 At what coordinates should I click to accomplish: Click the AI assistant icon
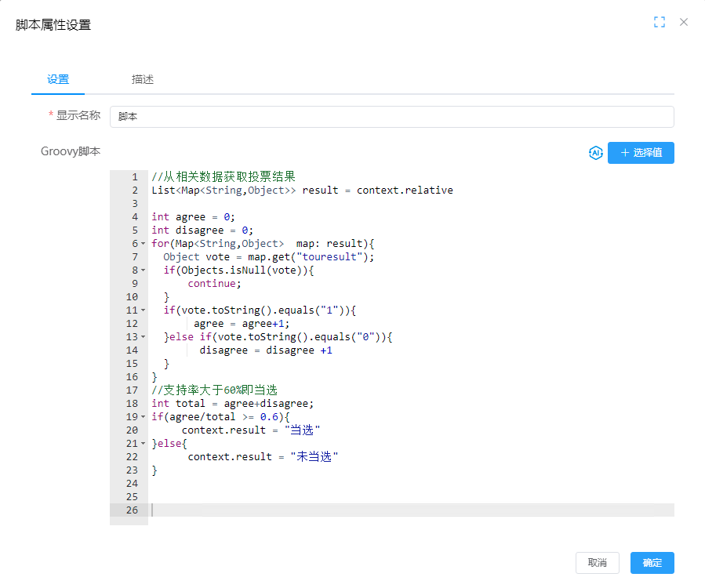click(x=595, y=153)
